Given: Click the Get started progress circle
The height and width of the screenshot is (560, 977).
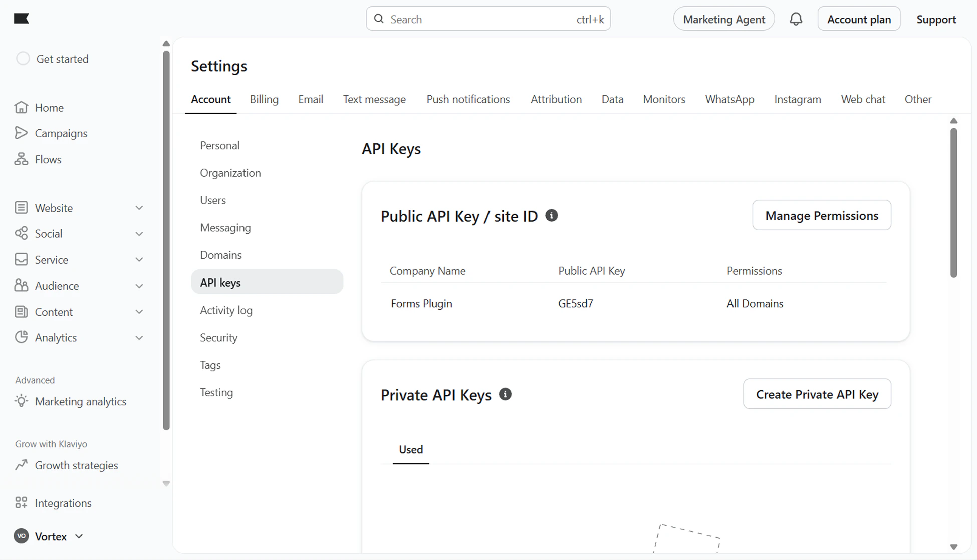Looking at the screenshot, I should [x=23, y=59].
